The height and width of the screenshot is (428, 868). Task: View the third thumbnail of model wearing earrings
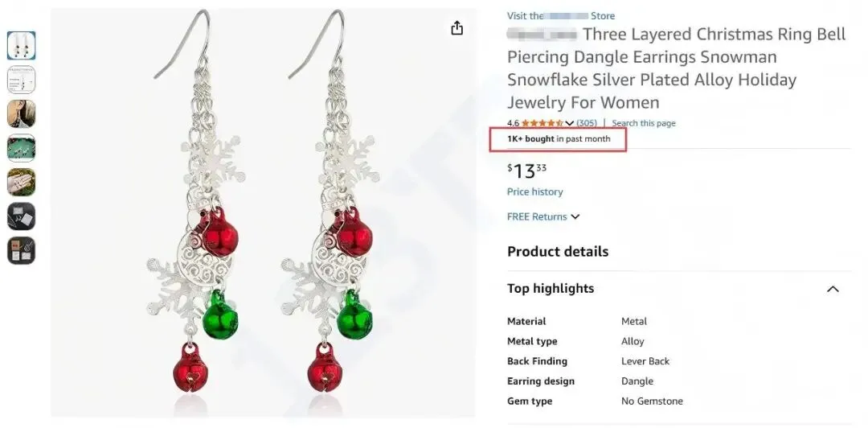21,114
